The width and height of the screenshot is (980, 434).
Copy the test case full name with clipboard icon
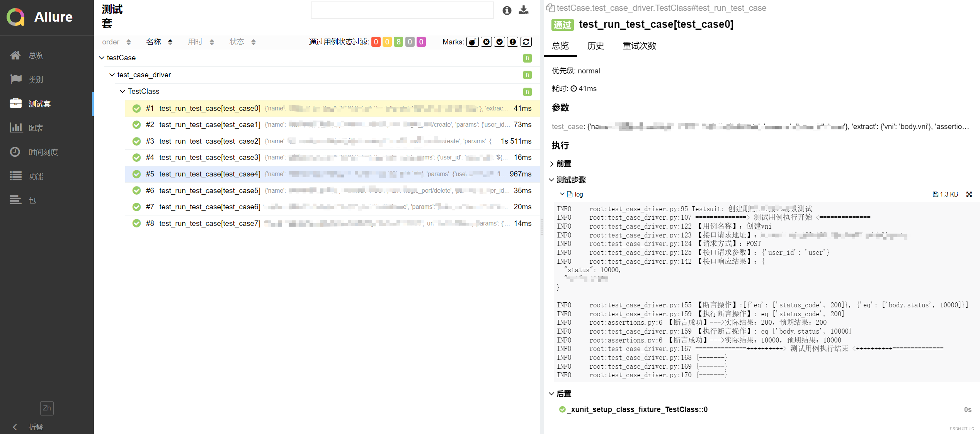[x=550, y=8]
